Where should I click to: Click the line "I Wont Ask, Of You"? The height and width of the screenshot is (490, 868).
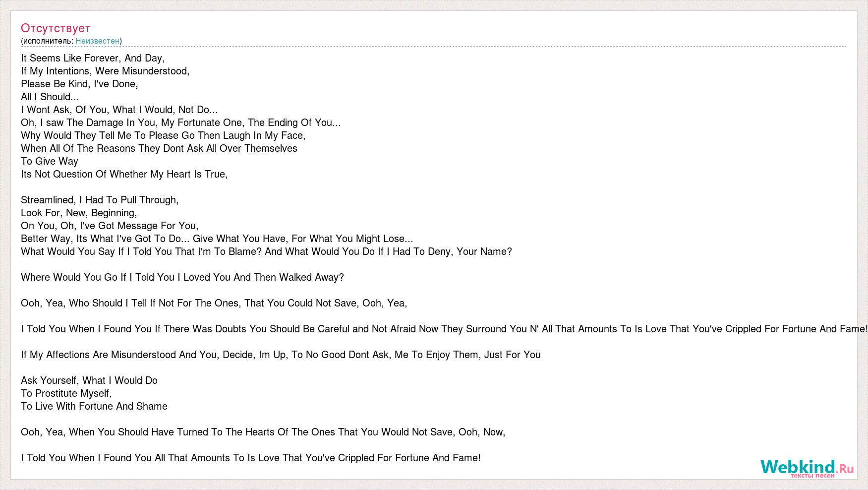119,110
